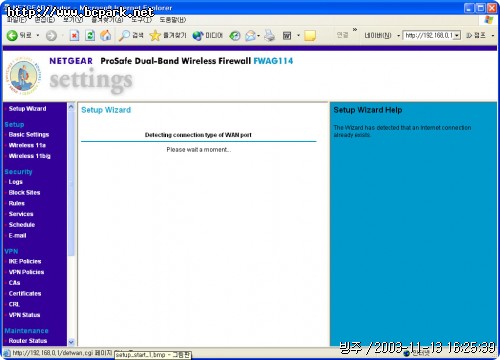Expand the Back button history arrow
The image size is (500, 360).
pos(38,35)
